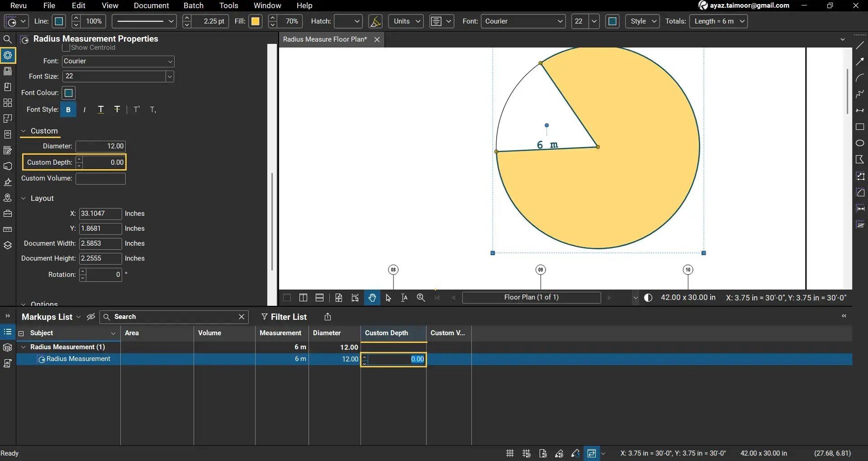Choose the Rectangle tool in right toolbar
The width and height of the screenshot is (868, 461).
[860, 127]
